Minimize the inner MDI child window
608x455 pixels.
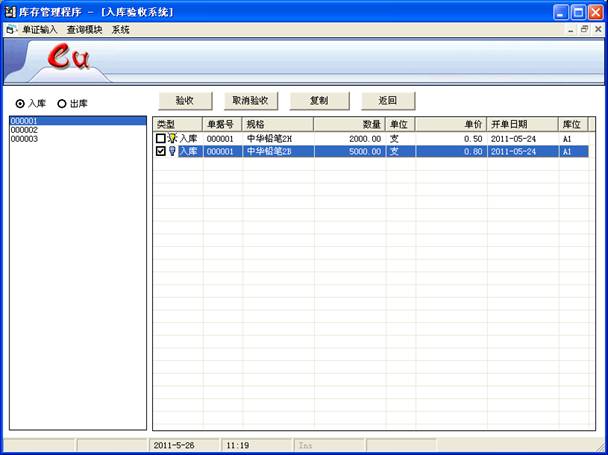click(571, 30)
